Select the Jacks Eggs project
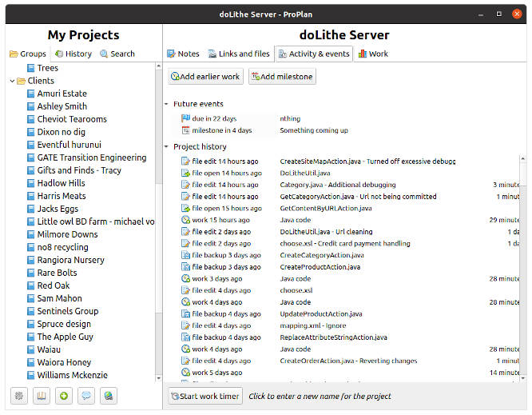The image size is (532, 415). click(58, 209)
